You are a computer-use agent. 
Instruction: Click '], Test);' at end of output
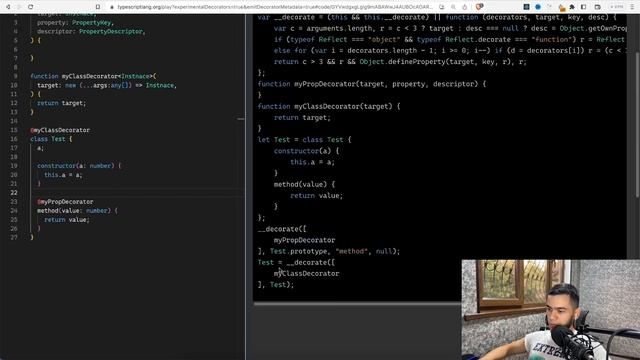pyautogui.click(x=276, y=285)
